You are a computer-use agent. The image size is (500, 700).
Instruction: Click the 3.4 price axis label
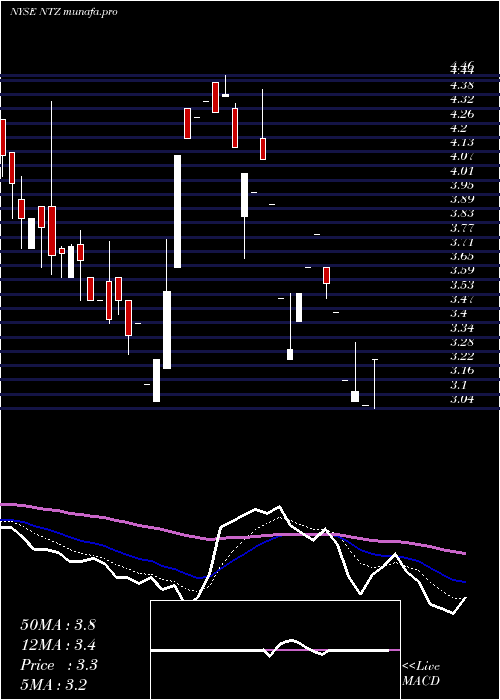[x=459, y=313]
